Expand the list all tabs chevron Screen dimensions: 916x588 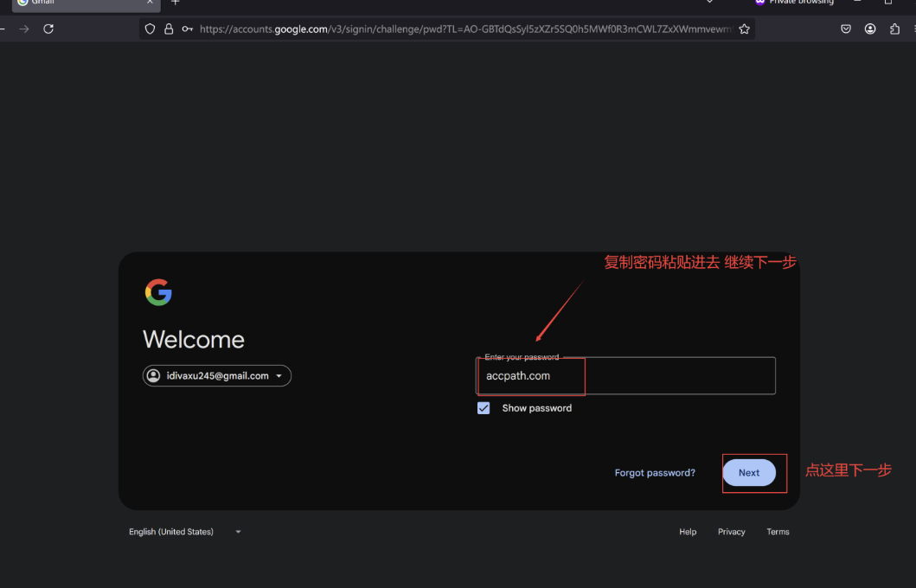tap(710, 3)
